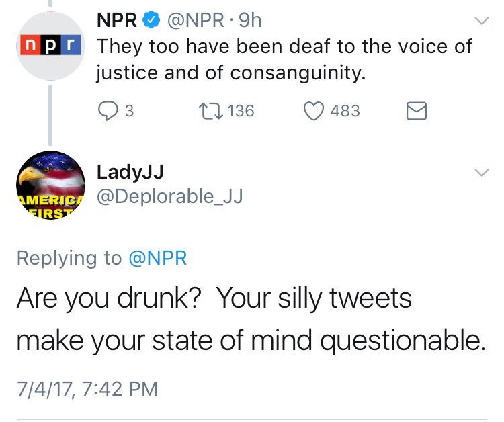The width and height of the screenshot is (504, 422).
Task: View the 483 likes count
Action: click(345, 111)
